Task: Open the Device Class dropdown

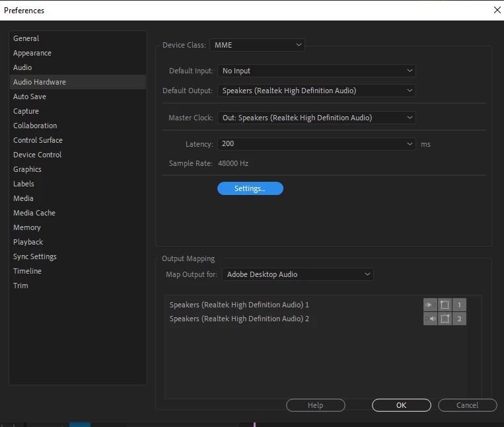Action: 257,45
